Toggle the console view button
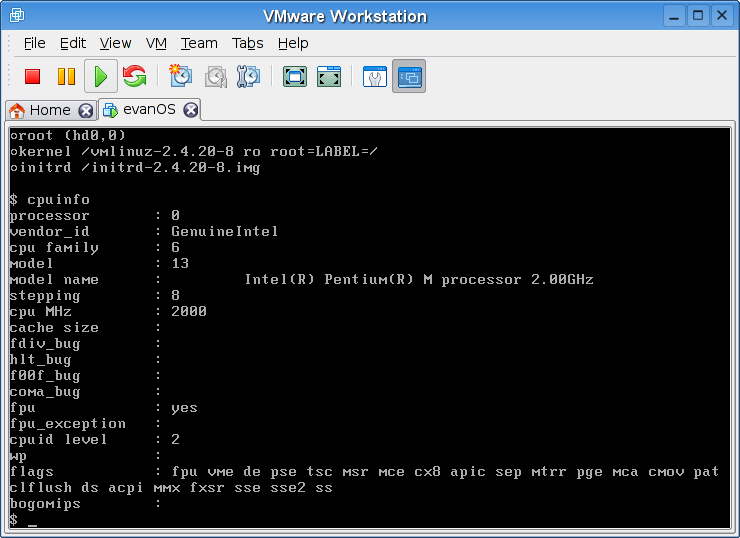Viewport: 740px width, 538px height. [x=408, y=76]
